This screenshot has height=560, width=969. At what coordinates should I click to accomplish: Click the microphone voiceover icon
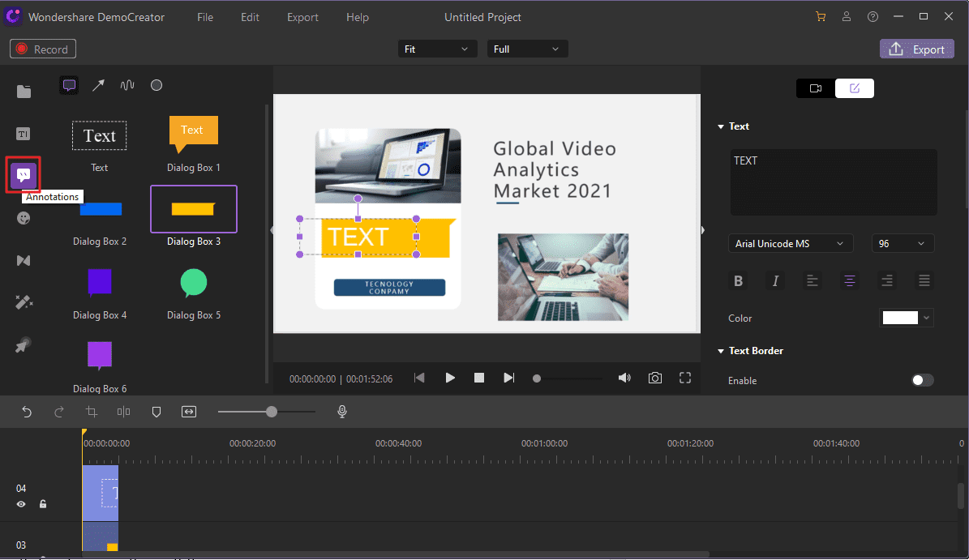342,412
